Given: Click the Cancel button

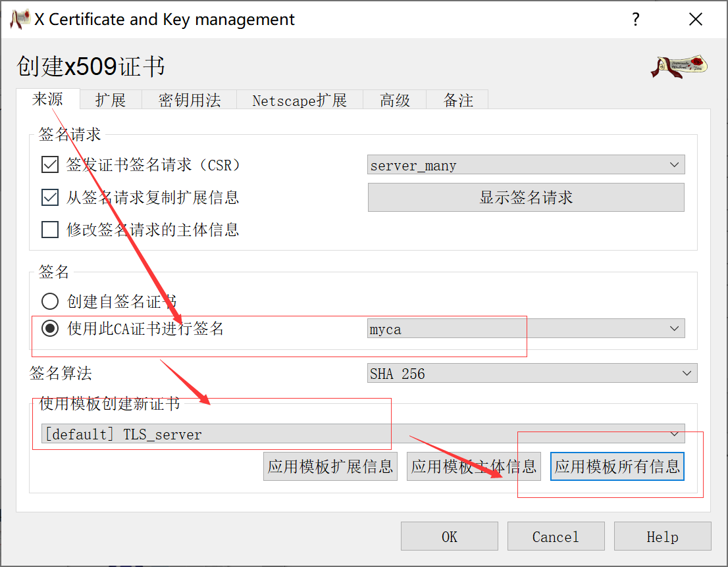Looking at the screenshot, I should [556, 536].
